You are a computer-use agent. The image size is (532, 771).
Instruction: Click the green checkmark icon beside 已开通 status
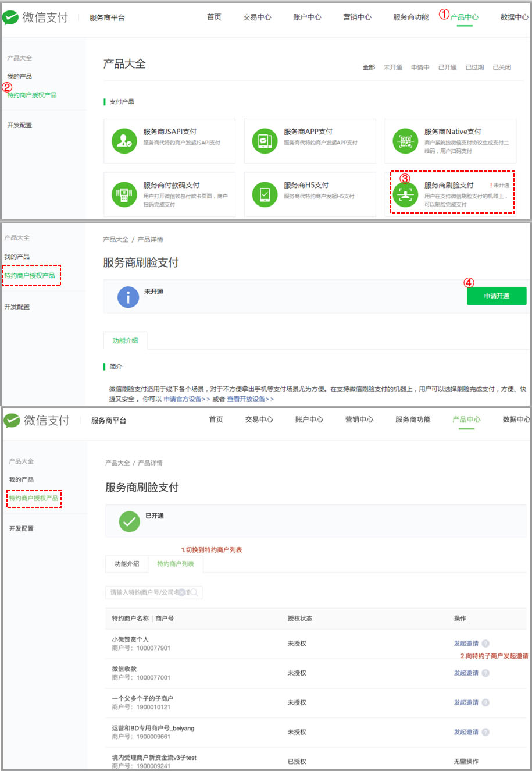(x=129, y=521)
